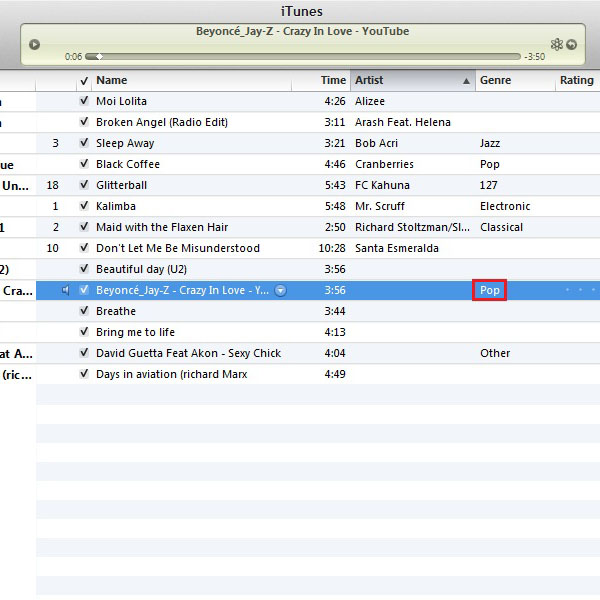Image resolution: width=600 pixels, height=600 pixels.
Task: Click the play button in the display
Action: pos(34,44)
